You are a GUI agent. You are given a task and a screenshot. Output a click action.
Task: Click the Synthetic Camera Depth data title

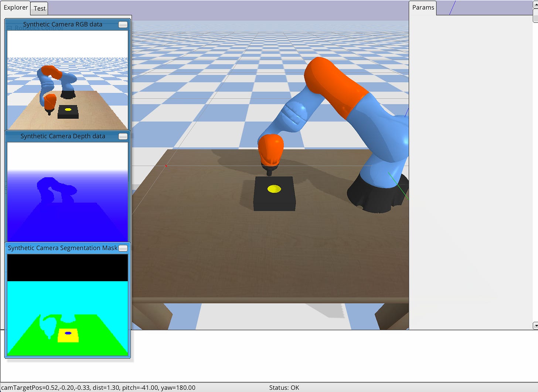coord(63,136)
